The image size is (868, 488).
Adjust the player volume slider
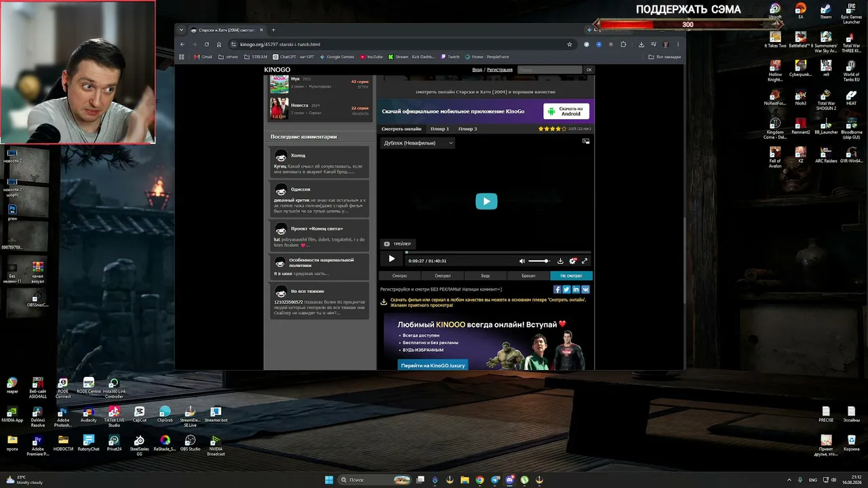pos(538,261)
